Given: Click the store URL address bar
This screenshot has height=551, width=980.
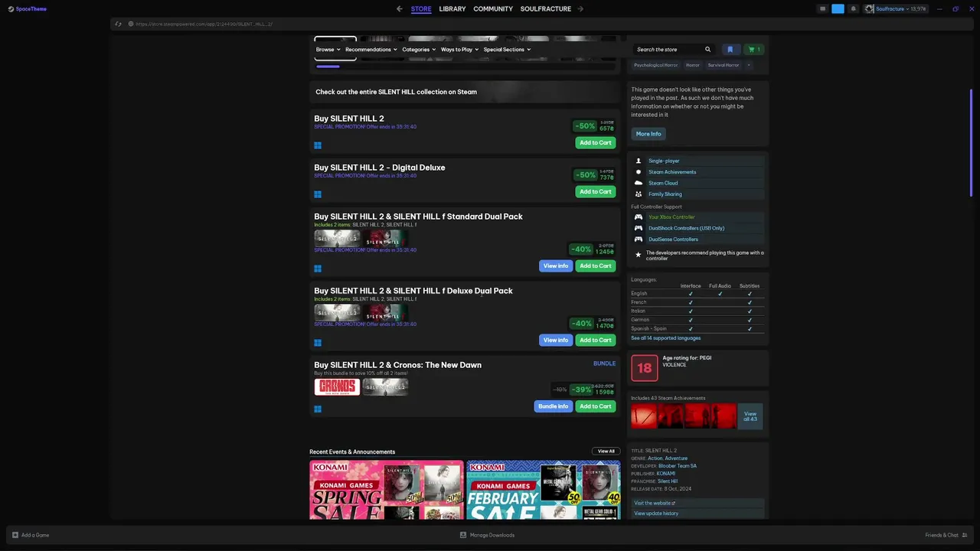Looking at the screenshot, I should (x=204, y=24).
